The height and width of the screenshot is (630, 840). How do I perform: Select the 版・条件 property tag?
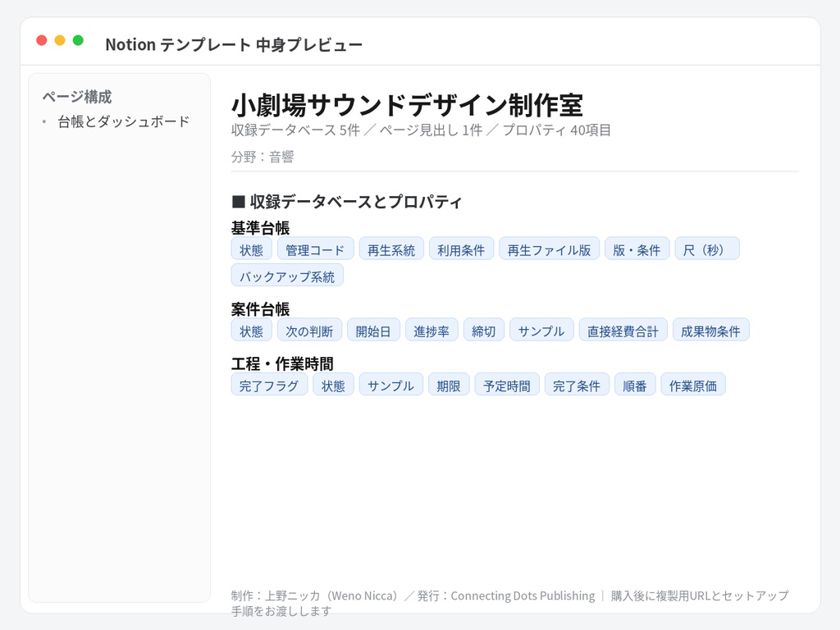[637, 249]
